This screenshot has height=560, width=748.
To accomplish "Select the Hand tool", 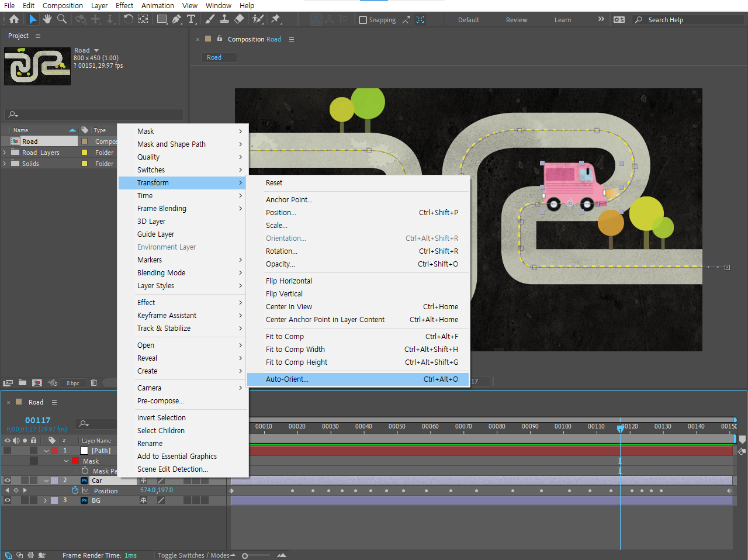I will (x=47, y=19).
